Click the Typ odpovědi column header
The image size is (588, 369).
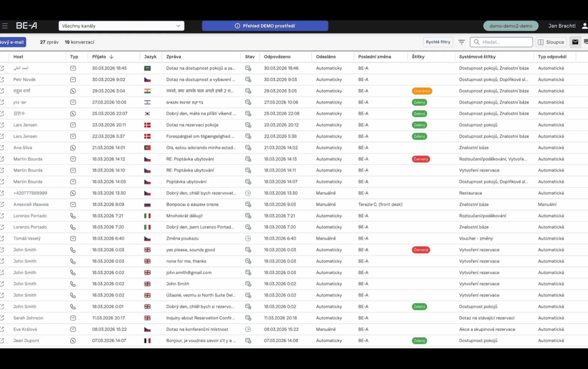coord(552,57)
